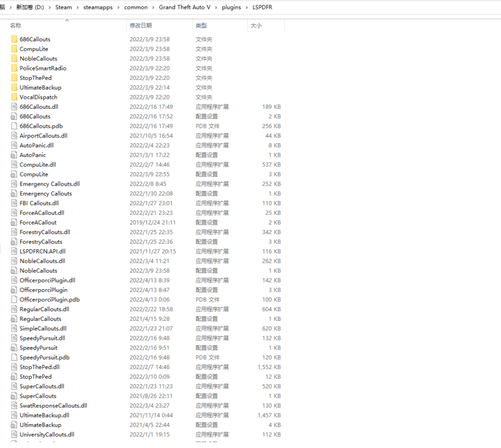The image size is (501, 448).
Task: Click the 686Callouts.pdb document icon
Action: [x=13, y=125]
